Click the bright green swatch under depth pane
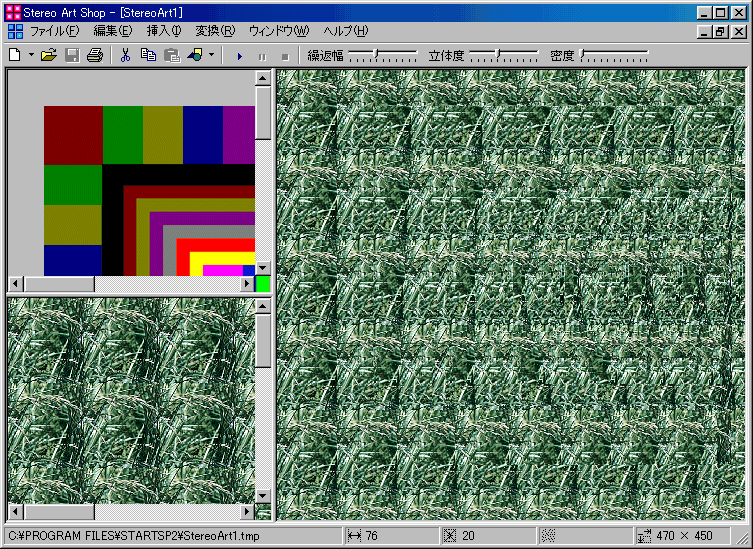Image resolution: width=753 pixels, height=549 pixels. click(263, 284)
